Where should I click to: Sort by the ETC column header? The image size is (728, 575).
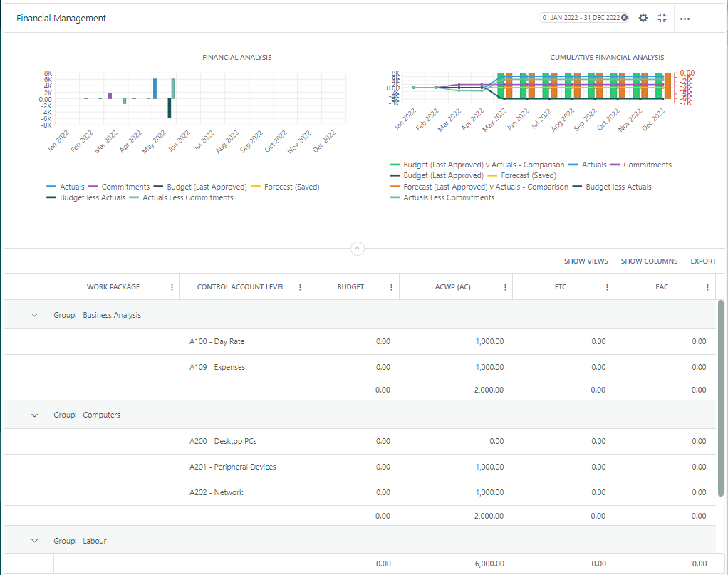pyautogui.click(x=561, y=287)
